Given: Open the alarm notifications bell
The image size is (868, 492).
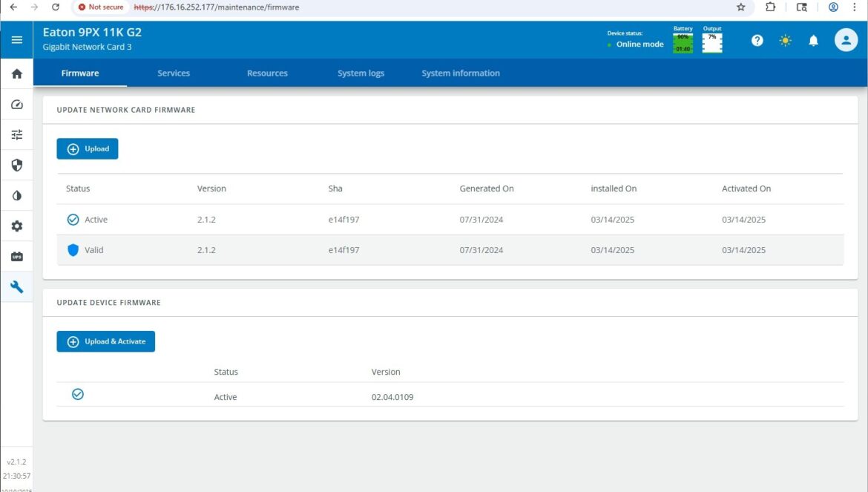Looking at the screenshot, I should pos(813,41).
